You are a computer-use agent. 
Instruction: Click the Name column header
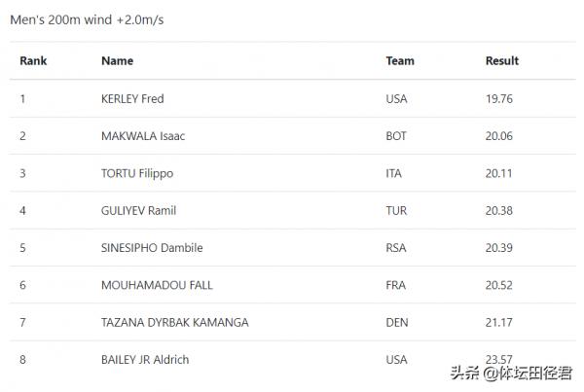coord(117,60)
